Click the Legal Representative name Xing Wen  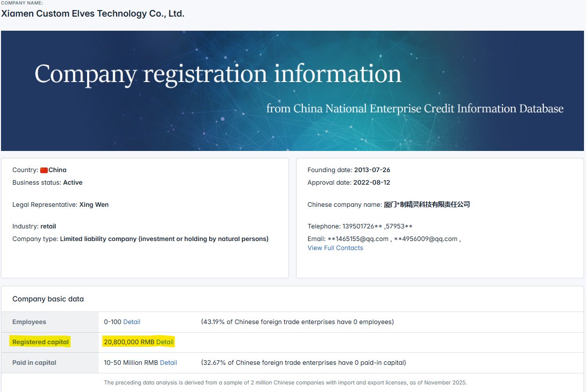pos(94,205)
